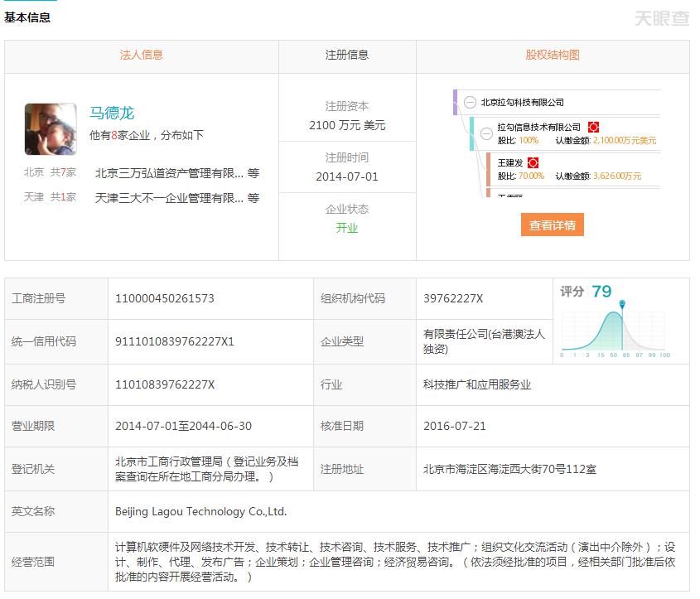Click 基本信息 section heading

[x=27, y=17]
